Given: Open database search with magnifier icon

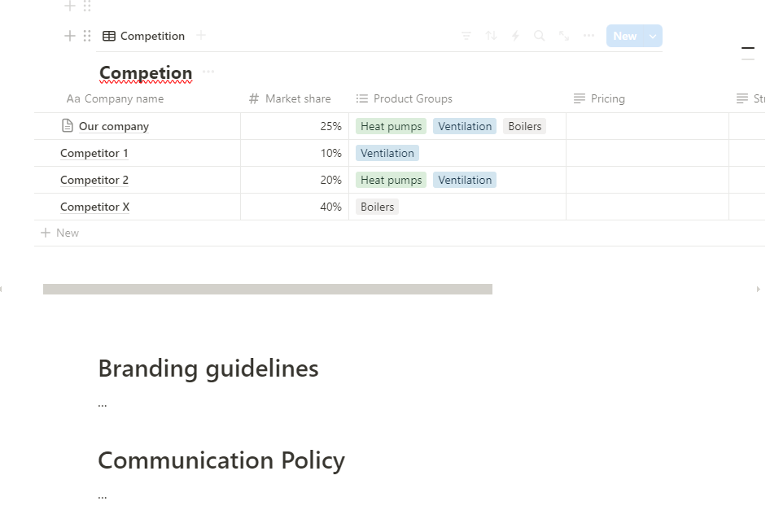Looking at the screenshot, I should 539,36.
